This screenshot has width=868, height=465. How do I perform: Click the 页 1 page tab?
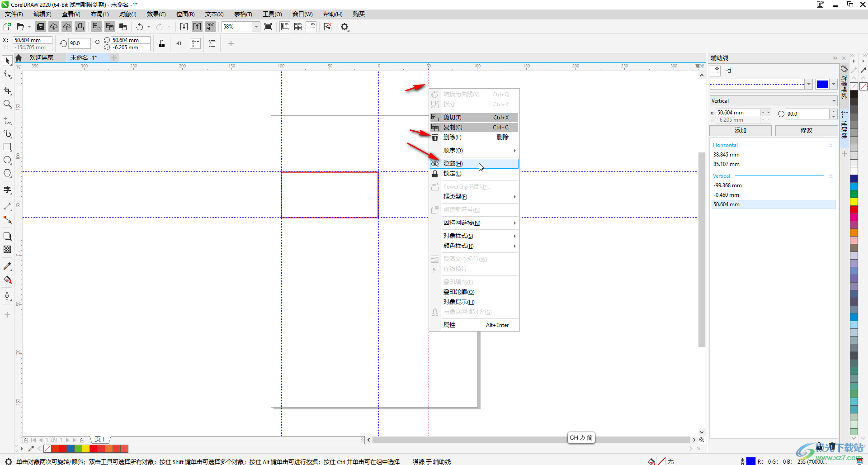tap(100, 439)
